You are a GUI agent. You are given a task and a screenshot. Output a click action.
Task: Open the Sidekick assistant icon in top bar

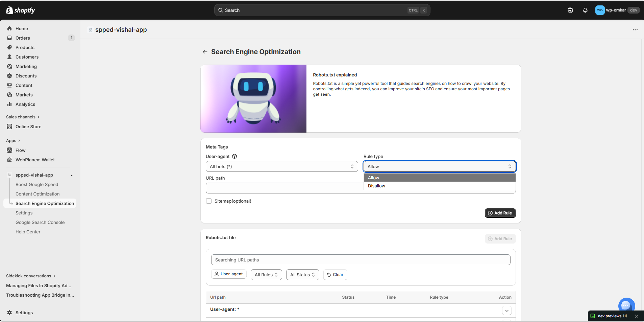570,10
